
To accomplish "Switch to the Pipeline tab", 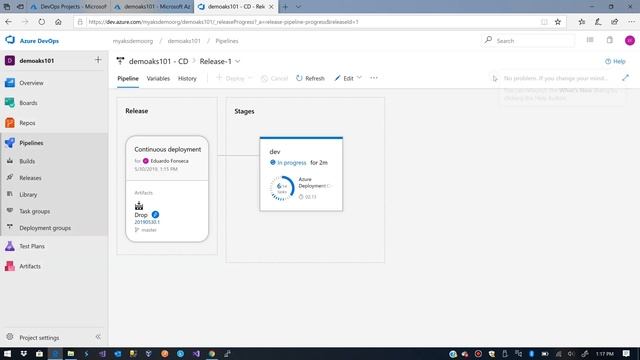I will tap(128, 78).
